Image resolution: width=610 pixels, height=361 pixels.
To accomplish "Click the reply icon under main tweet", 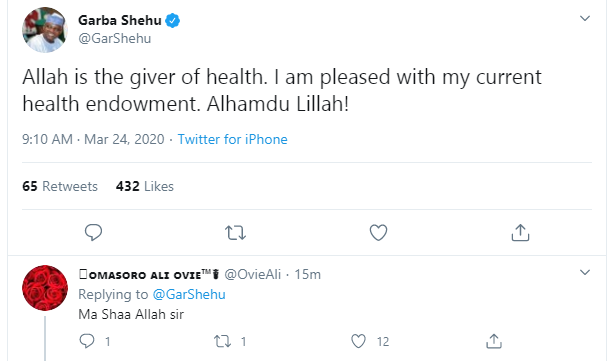I will [93, 232].
